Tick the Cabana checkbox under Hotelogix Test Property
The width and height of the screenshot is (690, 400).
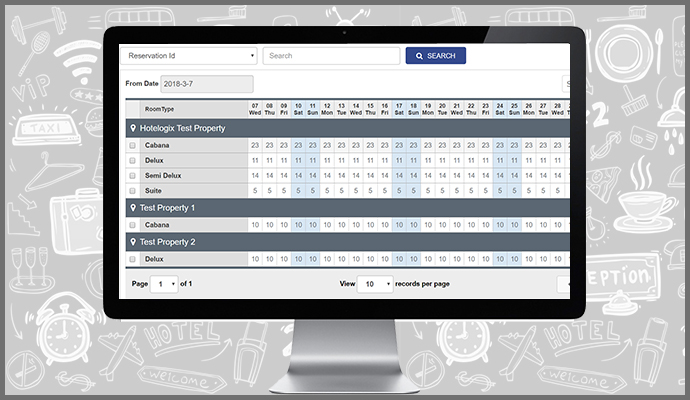coord(132,145)
